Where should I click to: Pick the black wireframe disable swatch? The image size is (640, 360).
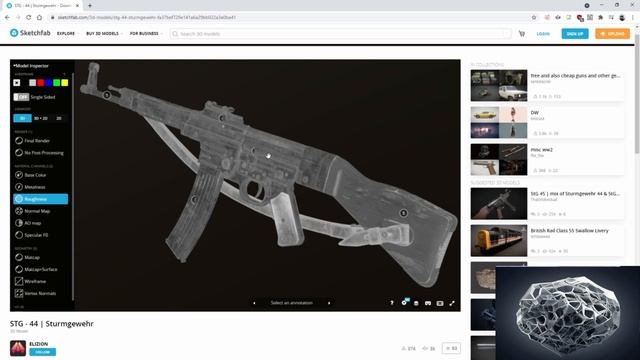tap(17, 83)
